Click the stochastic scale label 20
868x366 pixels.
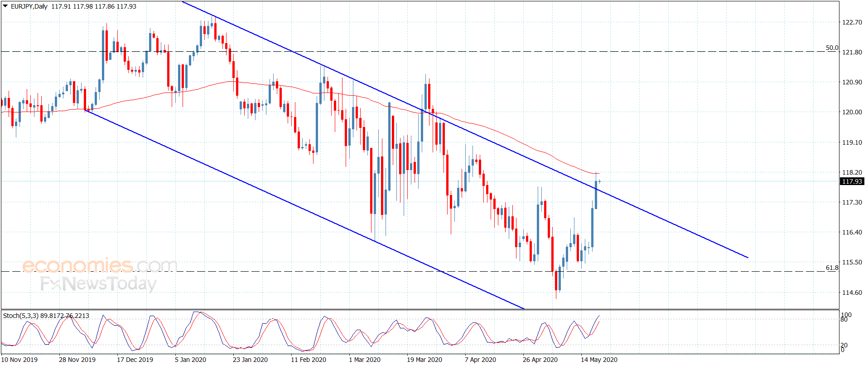pos(844,346)
